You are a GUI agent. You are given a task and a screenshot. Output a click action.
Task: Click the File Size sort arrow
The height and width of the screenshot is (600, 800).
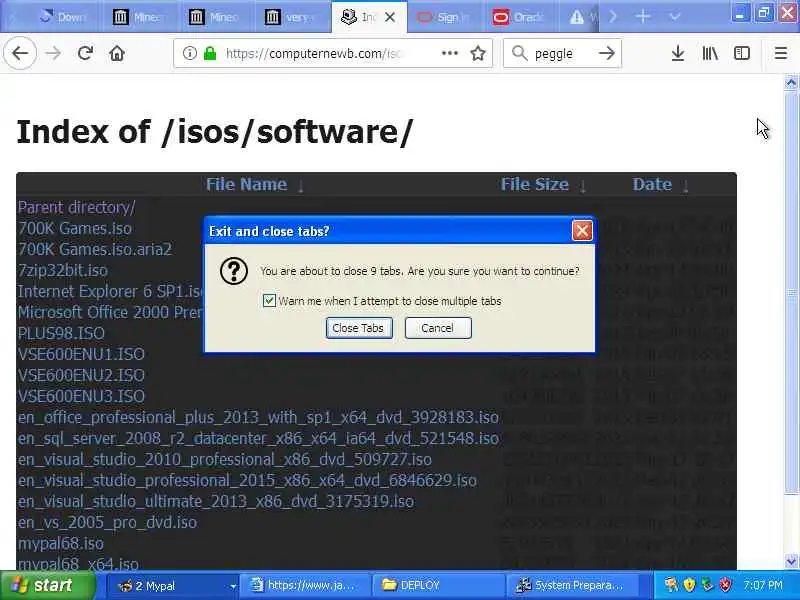click(x=583, y=186)
